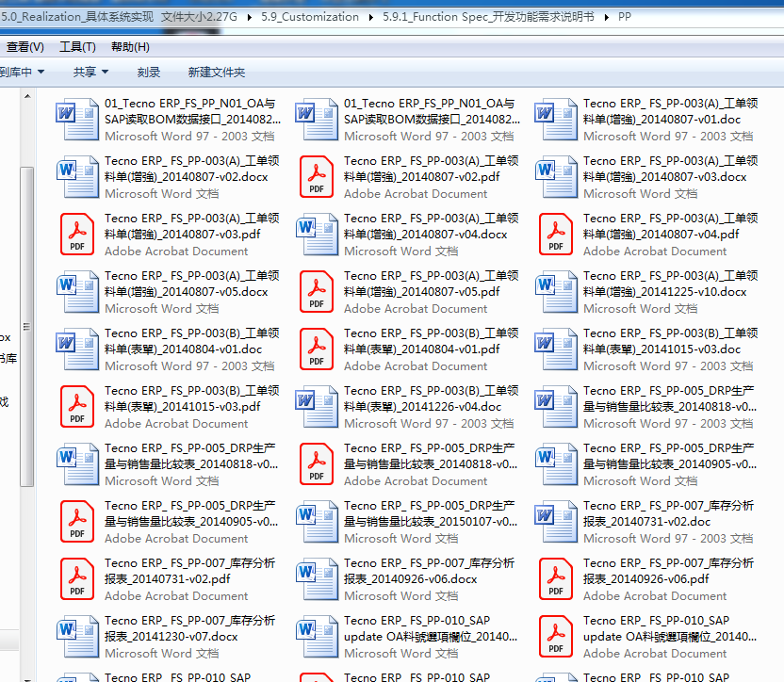The width and height of the screenshot is (784, 682).
Task: Click Word icon of PP-003(A) 20141225-v10.docx
Action: click(556, 291)
